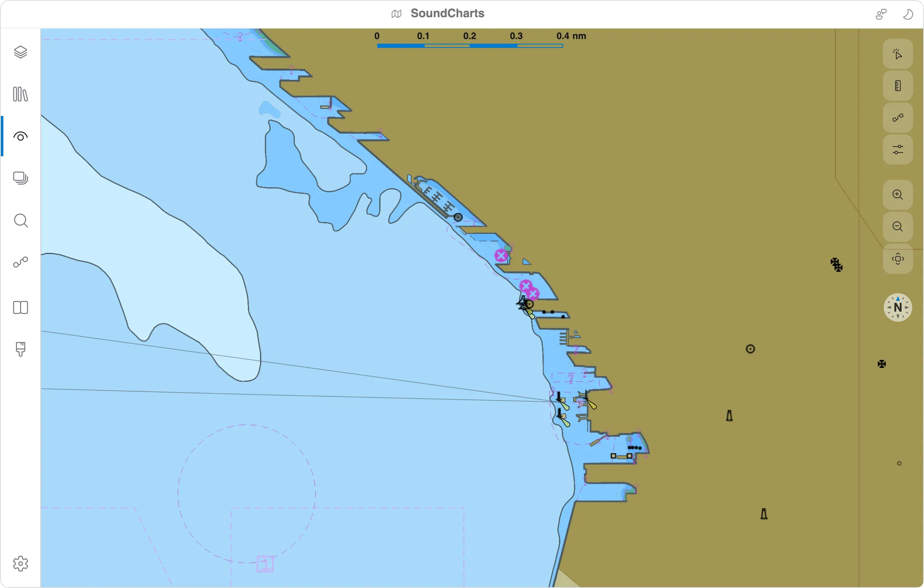Click the route drawing tool on map

[898, 118]
